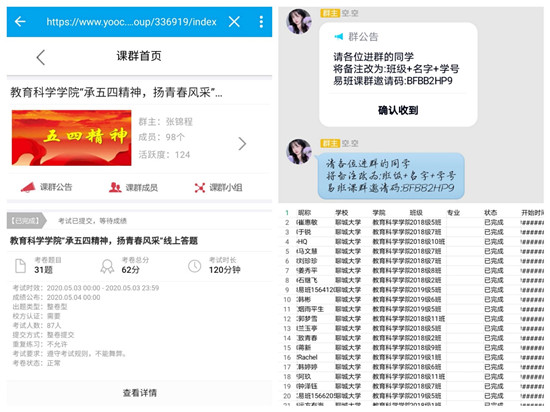The image size is (550, 412).
Task: Close the page with the X icon
Action: 234,22
